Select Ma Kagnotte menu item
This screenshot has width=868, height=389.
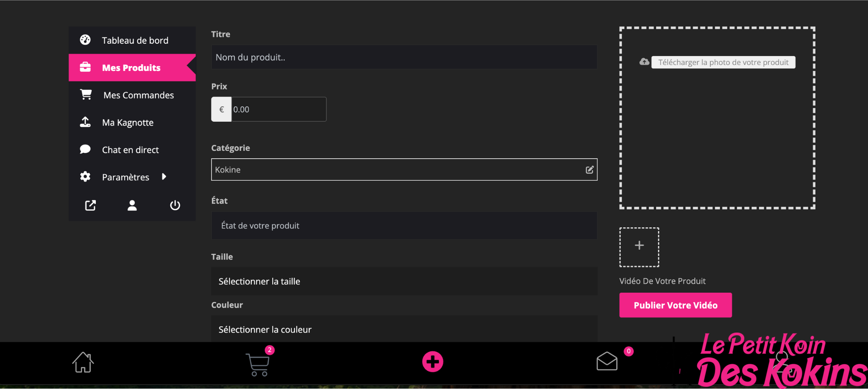tap(128, 123)
